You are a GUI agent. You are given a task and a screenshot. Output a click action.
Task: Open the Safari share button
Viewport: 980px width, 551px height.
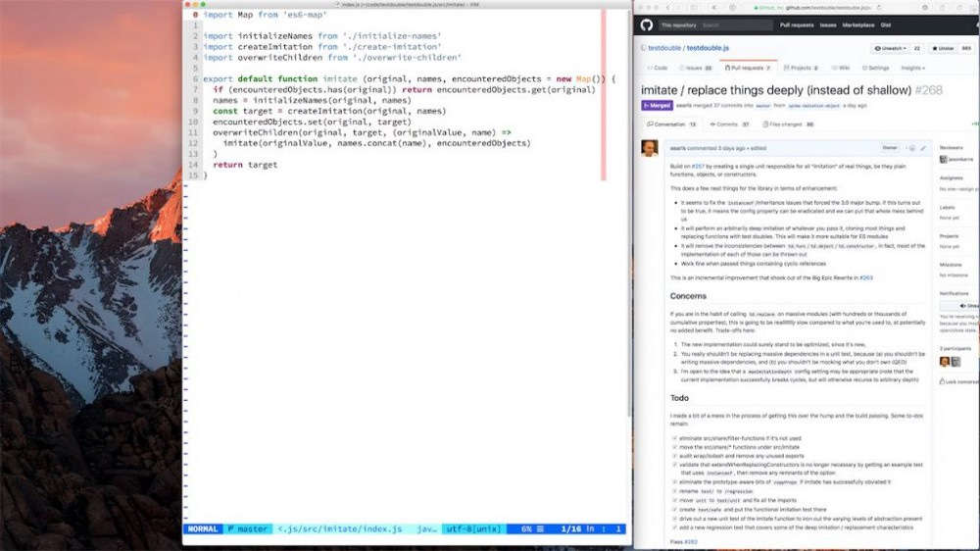click(943, 8)
